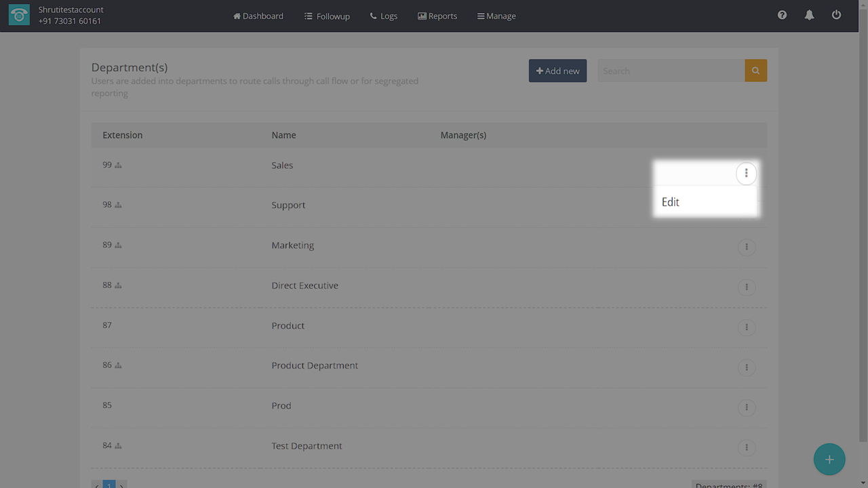
Task: Click hierarchy icon next to extension 99
Action: pos(118,165)
